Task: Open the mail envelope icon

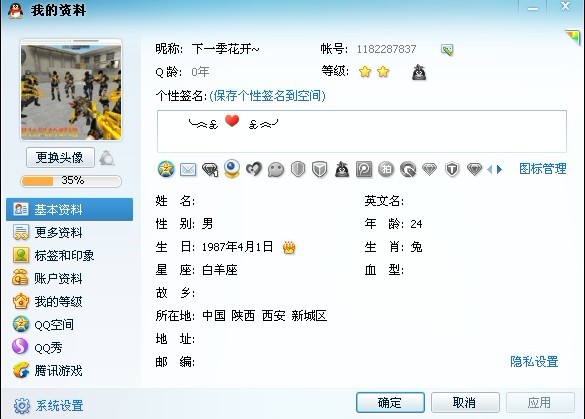Action: (188, 170)
